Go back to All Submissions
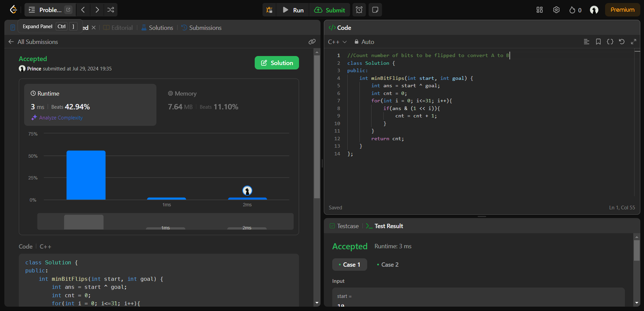The width and height of the screenshot is (644, 311). point(33,41)
